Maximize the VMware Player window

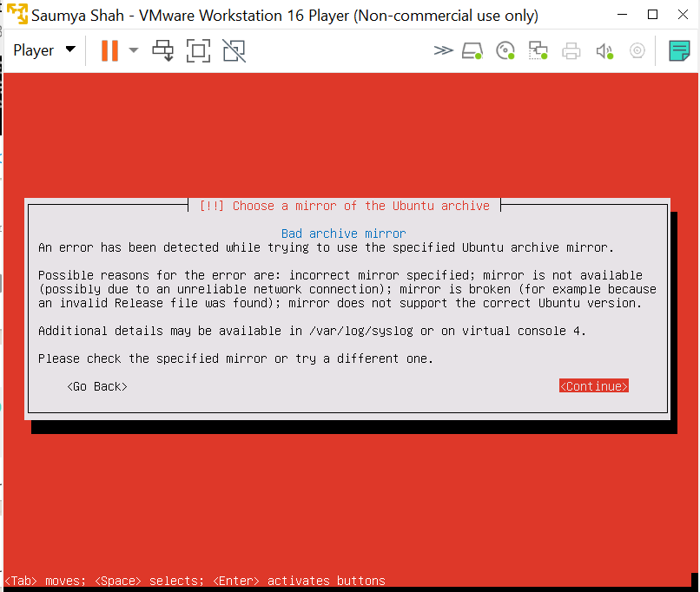652,15
